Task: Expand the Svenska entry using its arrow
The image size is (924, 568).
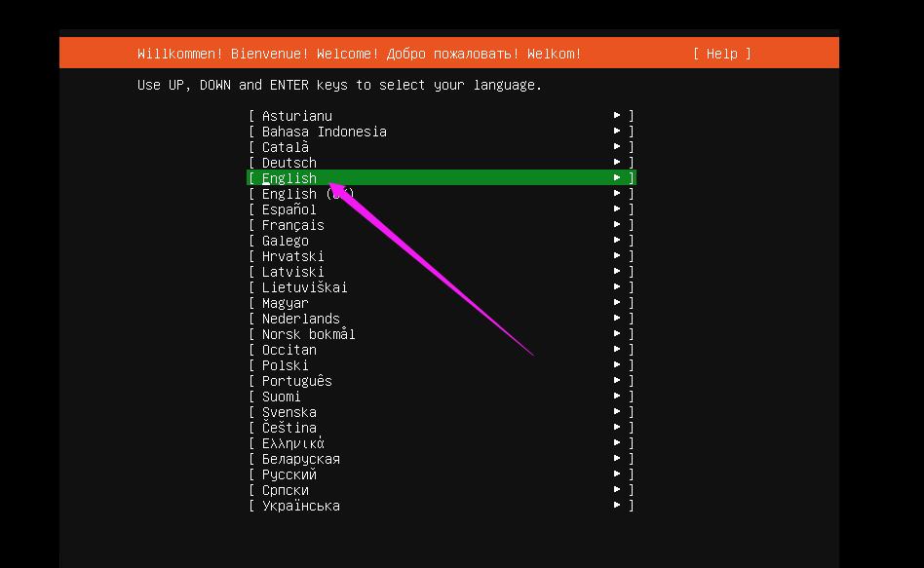Action: pyautogui.click(x=617, y=412)
